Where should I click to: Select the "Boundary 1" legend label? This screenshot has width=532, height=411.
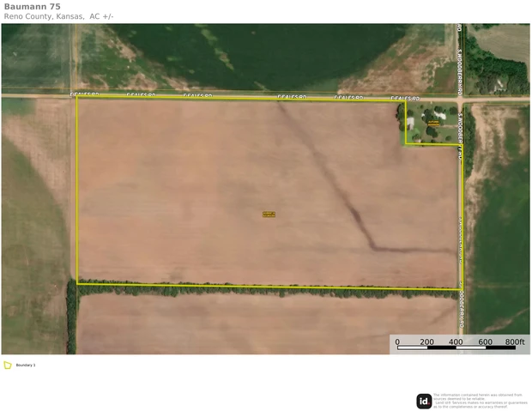pyautogui.click(x=27, y=365)
